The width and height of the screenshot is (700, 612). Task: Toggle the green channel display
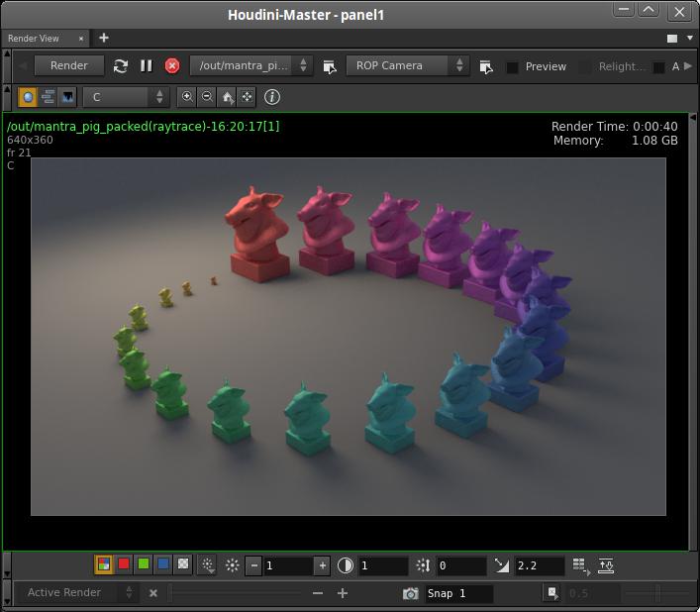[144, 564]
